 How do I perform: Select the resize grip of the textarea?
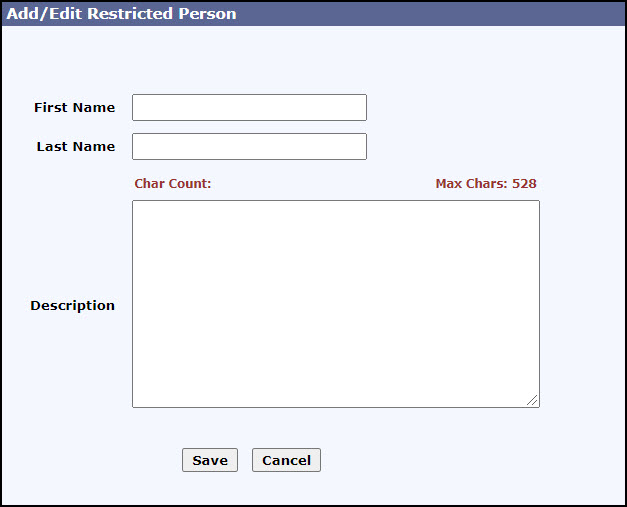[x=533, y=401]
